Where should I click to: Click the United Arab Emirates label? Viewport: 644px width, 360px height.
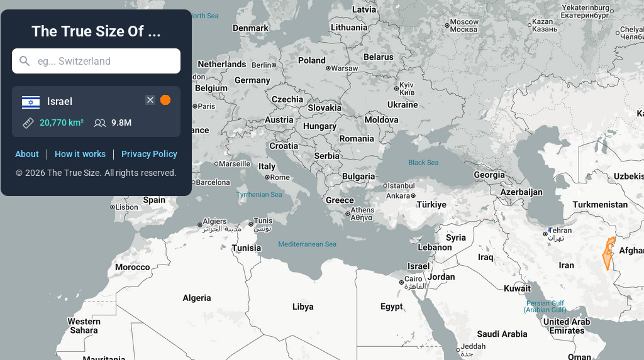567,326
